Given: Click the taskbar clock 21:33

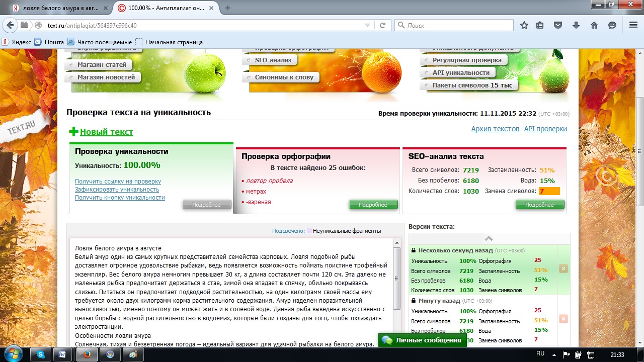Looking at the screenshot, I should (x=617, y=354).
